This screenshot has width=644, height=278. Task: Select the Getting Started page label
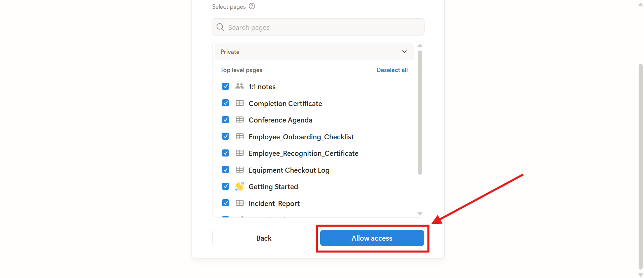(273, 187)
